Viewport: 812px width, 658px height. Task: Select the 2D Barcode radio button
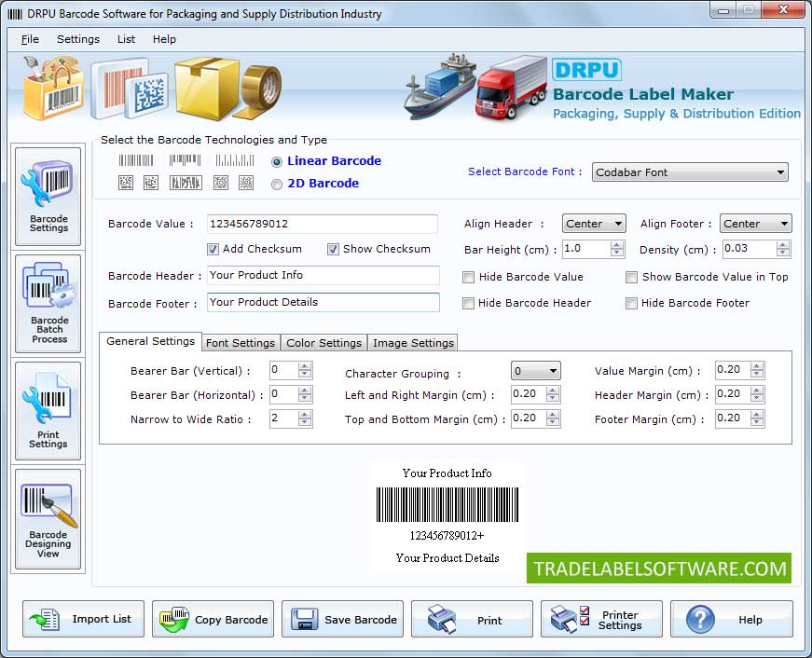[x=277, y=185]
